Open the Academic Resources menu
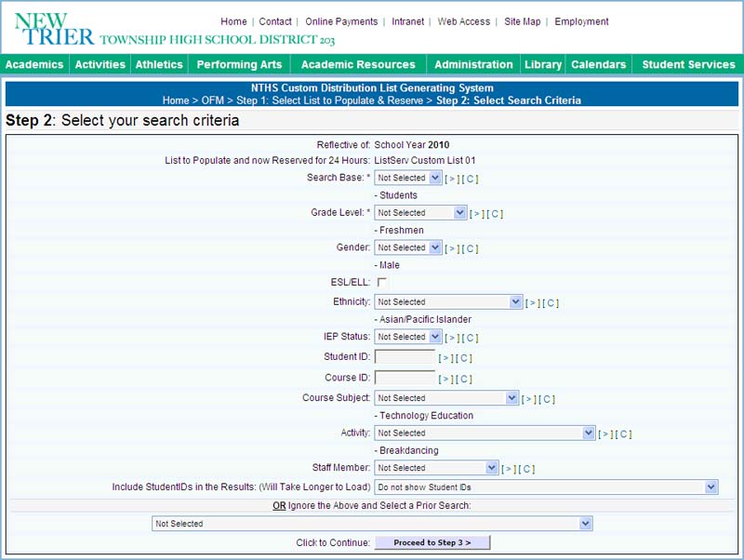The height and width of the screenshot is (560, 744). 358,64
